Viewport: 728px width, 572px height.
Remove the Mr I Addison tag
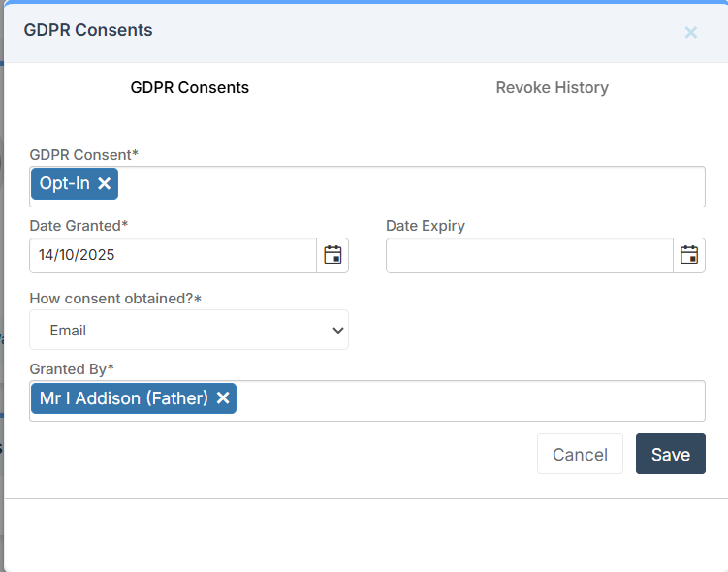click(223, 398)
